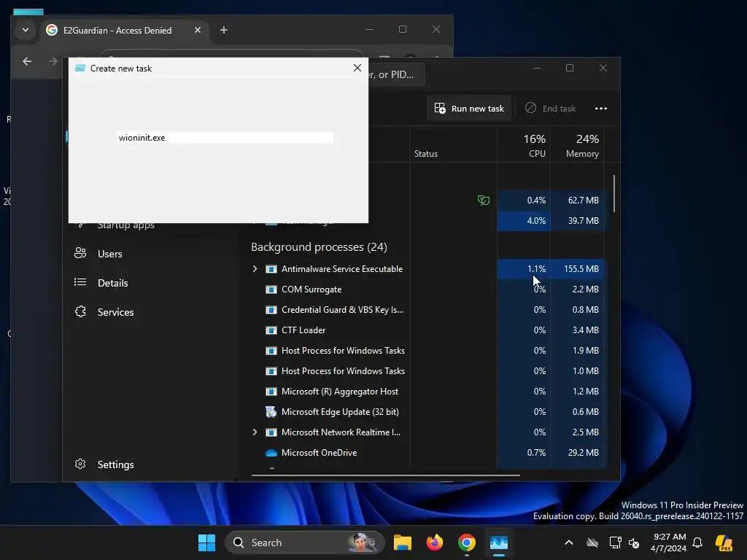The image size is (747, 560).
Task: Click the Task Manager vertical scrollbar
Action: click(x=614, y=194)
